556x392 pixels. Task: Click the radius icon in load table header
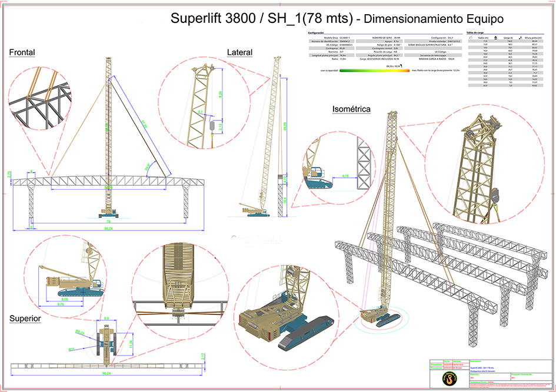click(471, 37)
